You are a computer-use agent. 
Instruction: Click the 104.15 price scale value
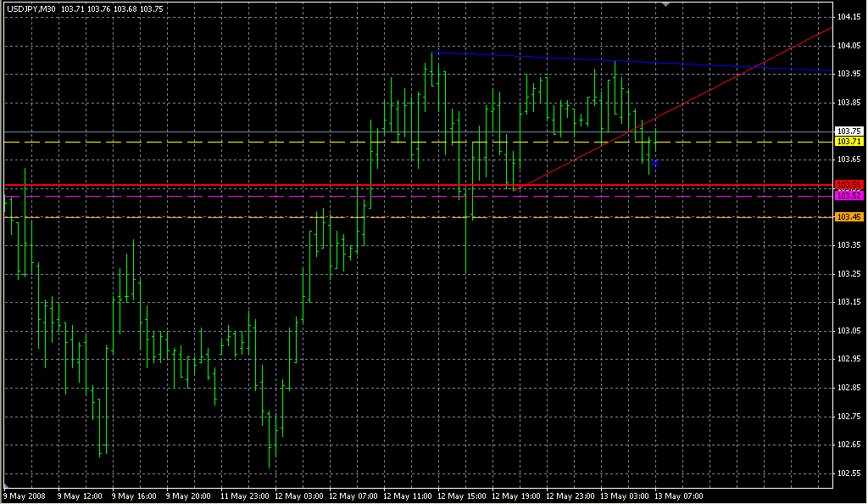pyautogui.click(x=849, y=17)
